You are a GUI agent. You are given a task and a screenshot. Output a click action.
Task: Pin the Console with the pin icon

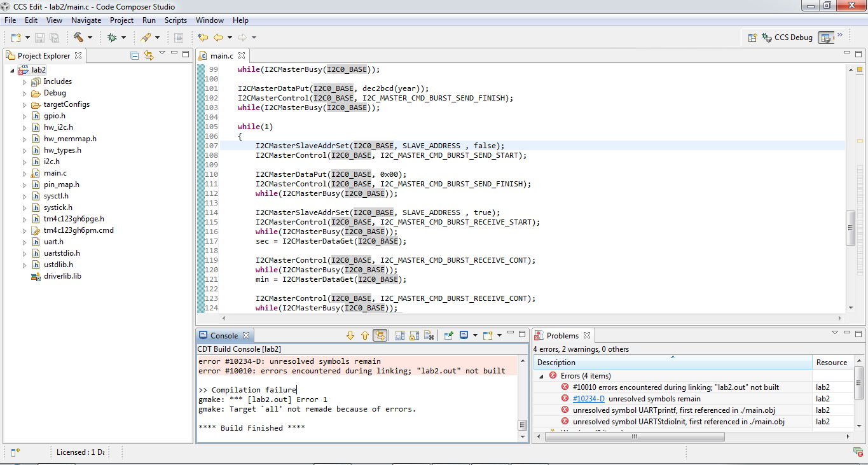[x=448, y=335]
